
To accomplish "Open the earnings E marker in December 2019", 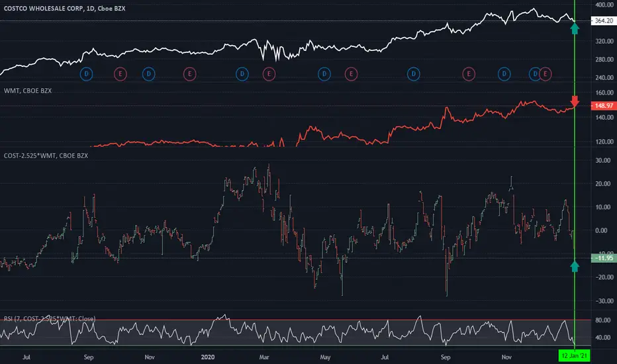I will (189, 74).
